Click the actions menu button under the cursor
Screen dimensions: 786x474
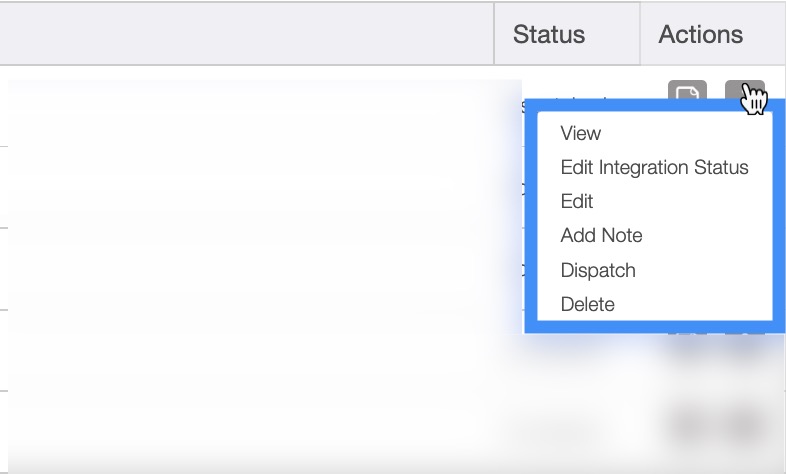click(x=744, y=93)
